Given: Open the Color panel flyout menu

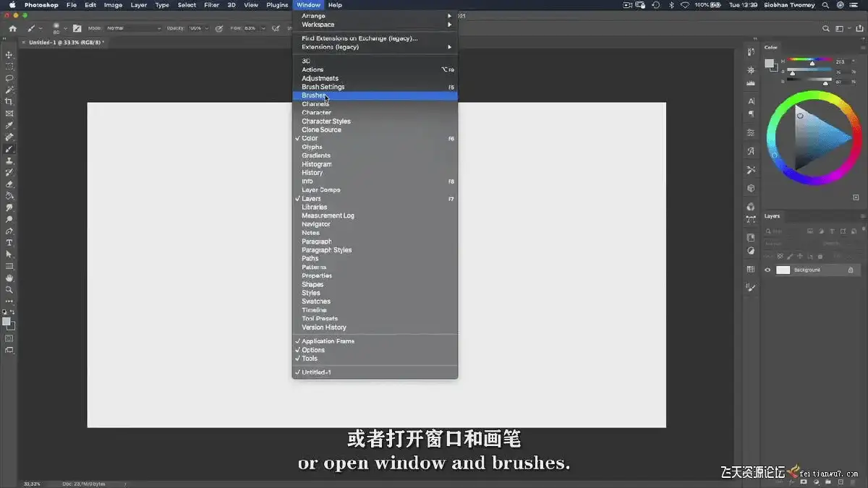Looking at the screenshot, I should tap(862, 48).
